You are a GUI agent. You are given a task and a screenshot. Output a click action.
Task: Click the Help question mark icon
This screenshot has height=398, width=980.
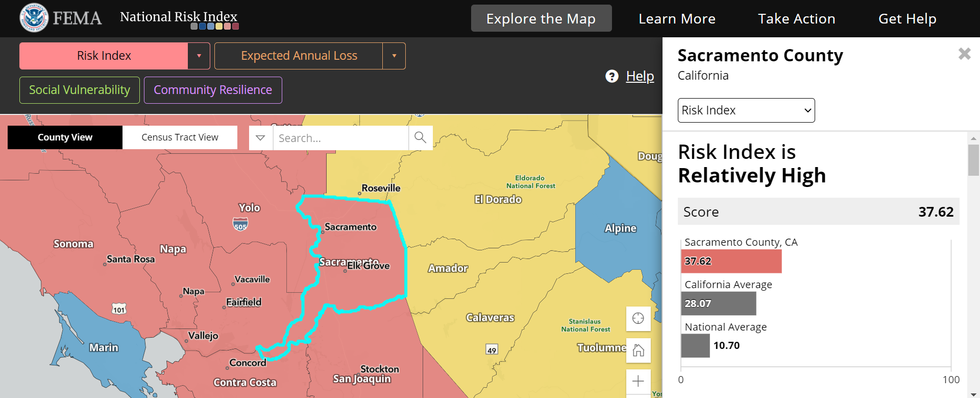[611, 76]
